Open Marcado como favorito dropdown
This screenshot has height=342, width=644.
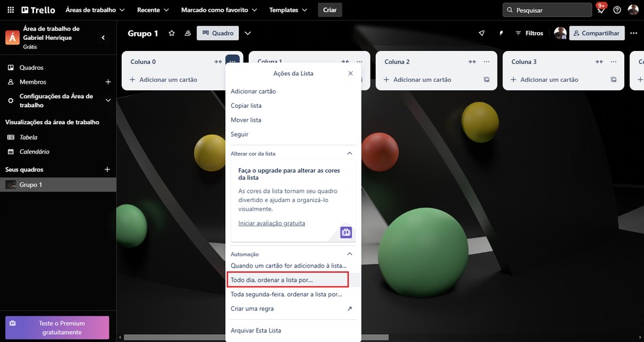click(x=219, y=10)
